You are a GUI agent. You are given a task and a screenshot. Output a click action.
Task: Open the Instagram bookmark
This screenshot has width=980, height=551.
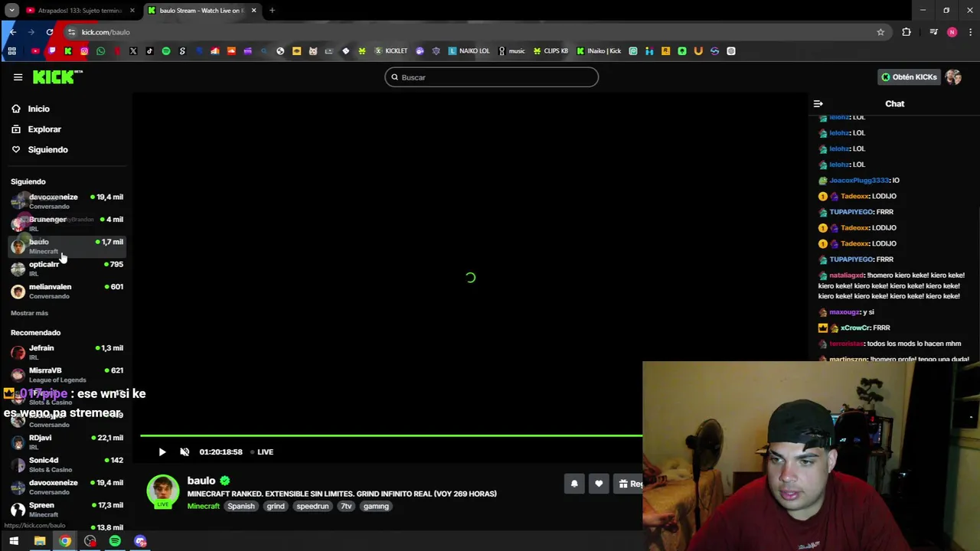click(x=84, y=51)
